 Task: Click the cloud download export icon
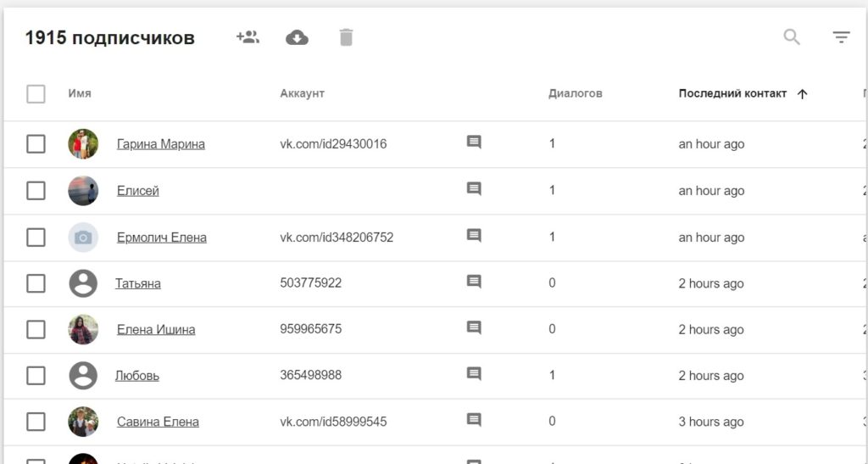click(x=297, y=37)
